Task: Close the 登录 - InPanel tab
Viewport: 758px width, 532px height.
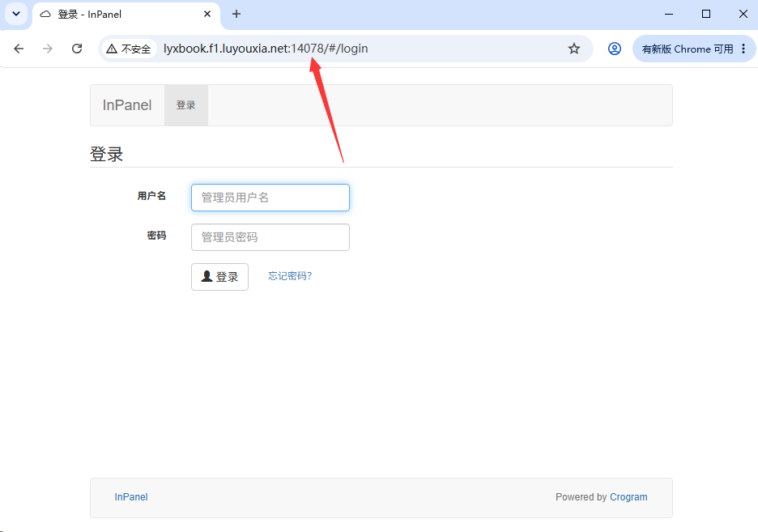Action: [x=207, y=14]
